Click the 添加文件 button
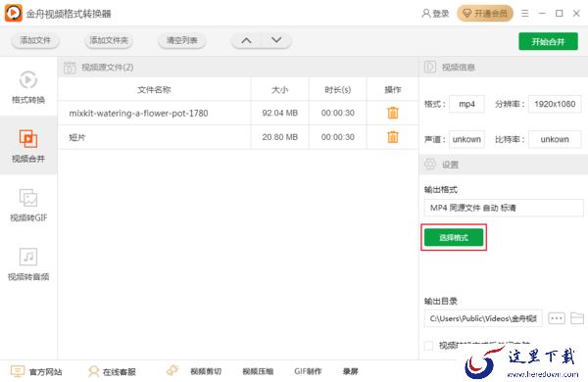This screenshot has width=588, height=382. pos(35,40)
